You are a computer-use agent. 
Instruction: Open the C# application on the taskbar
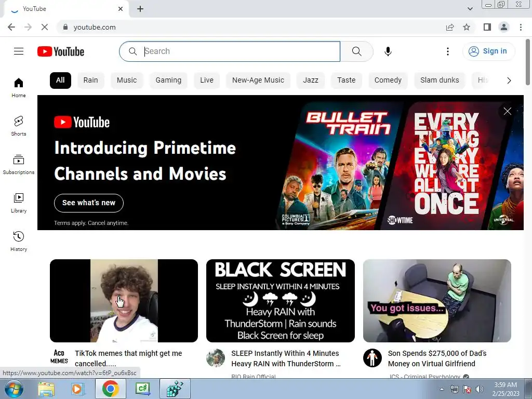[143, 389]
